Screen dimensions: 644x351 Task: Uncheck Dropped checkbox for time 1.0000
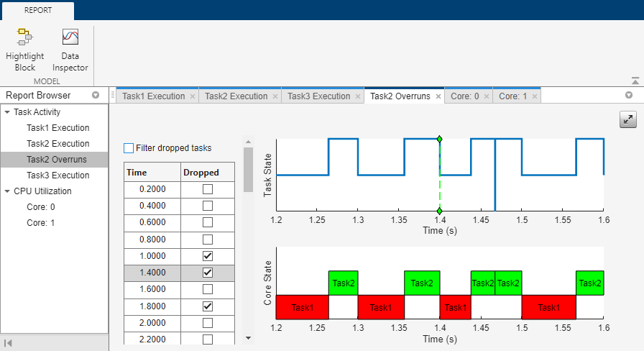[x=208, y=256]
